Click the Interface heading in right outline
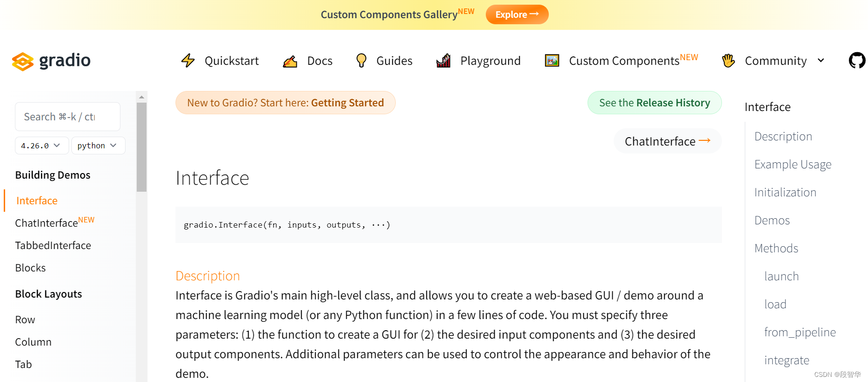Image resolution: width=868 pixels, height=382 pixels. [768, 107]
